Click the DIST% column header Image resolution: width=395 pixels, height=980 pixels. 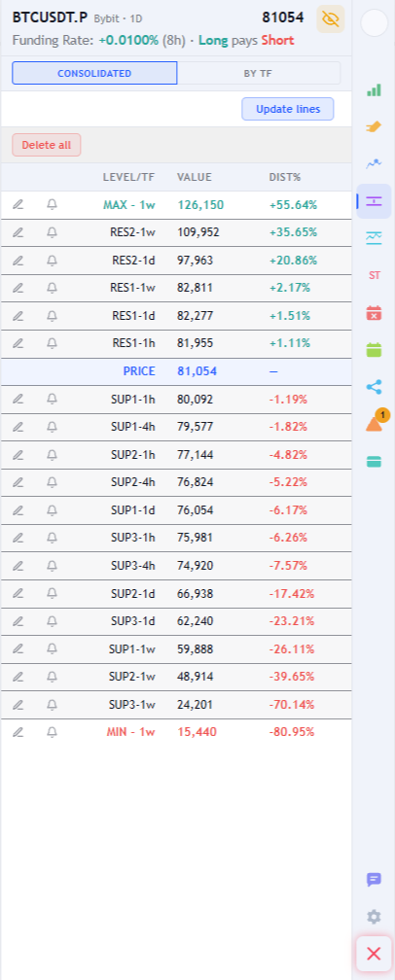[x=285, y=178]
